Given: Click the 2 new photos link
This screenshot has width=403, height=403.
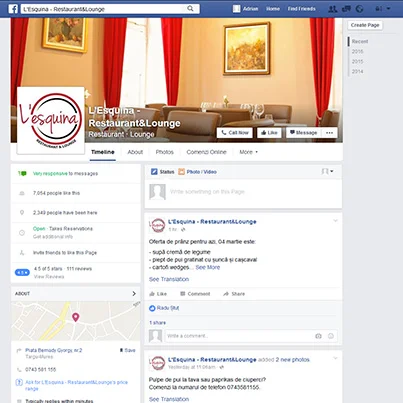Looking at the screenshot, I should (293, 360).
